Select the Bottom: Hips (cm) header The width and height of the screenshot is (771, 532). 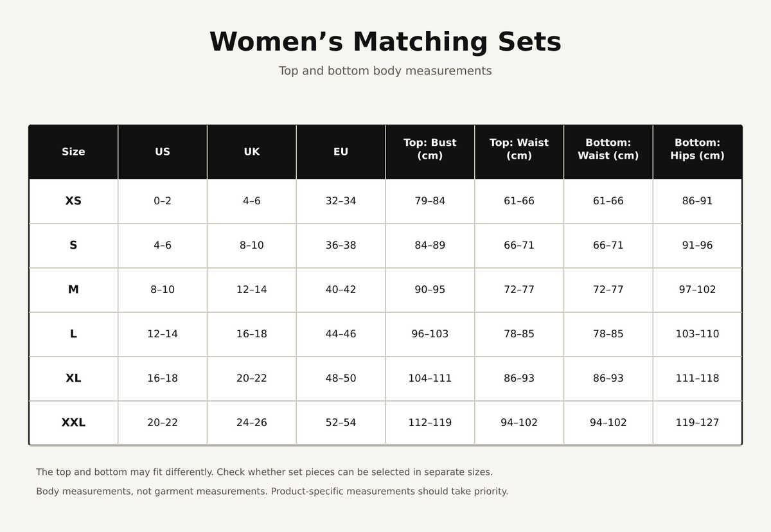coord(697,152)
